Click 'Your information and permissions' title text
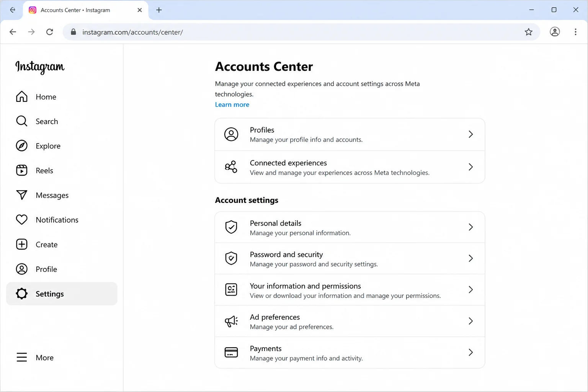This screenshot has width=588, height=392. (x=305, y=286)
